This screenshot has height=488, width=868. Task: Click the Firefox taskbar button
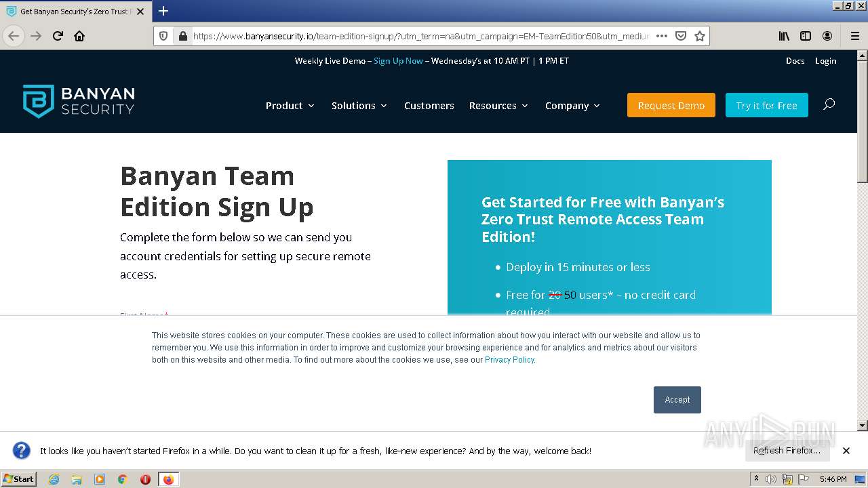(168, 479)
